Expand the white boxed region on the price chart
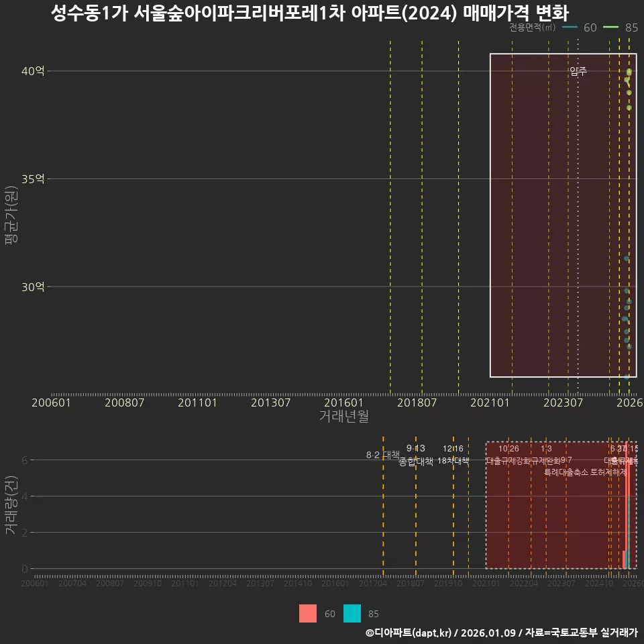Viewport: 644px width, 644px height. coord(563,215)
